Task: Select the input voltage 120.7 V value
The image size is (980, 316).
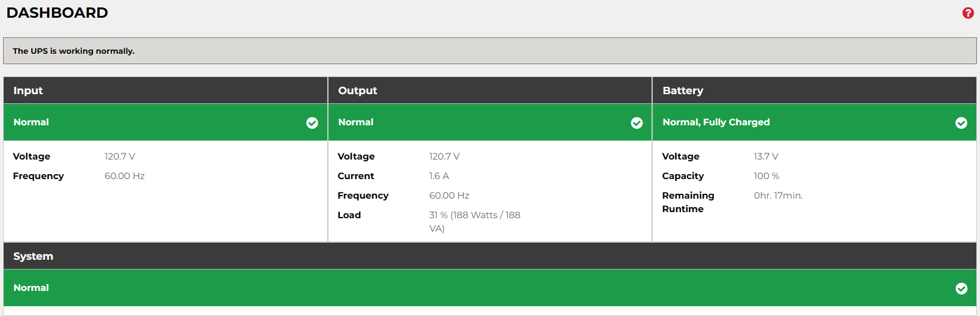Action: coord(120,156)
